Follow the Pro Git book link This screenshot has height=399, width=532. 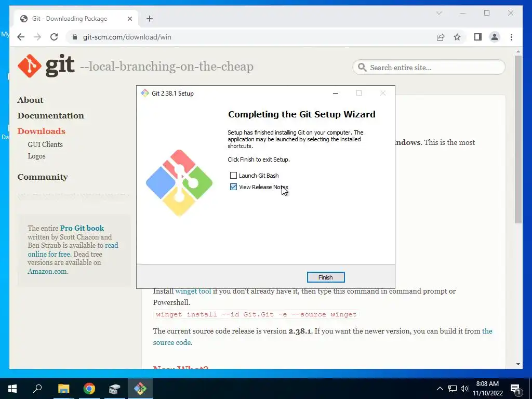pyautogui.click(x=82, y=228)
